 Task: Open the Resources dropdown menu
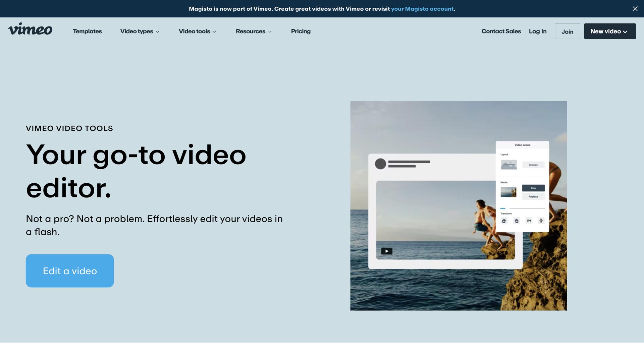254,32
